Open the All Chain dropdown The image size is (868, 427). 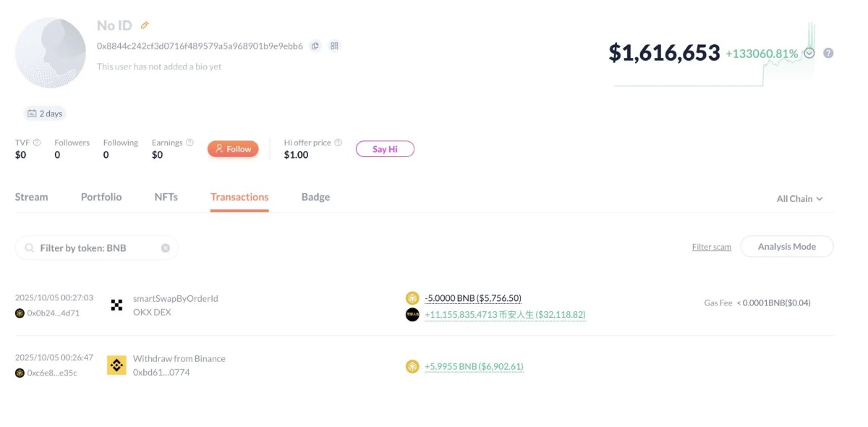799,198
